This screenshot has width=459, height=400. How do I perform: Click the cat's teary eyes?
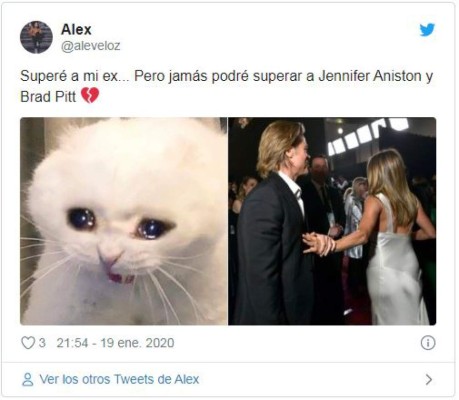(x=118, y=224)
